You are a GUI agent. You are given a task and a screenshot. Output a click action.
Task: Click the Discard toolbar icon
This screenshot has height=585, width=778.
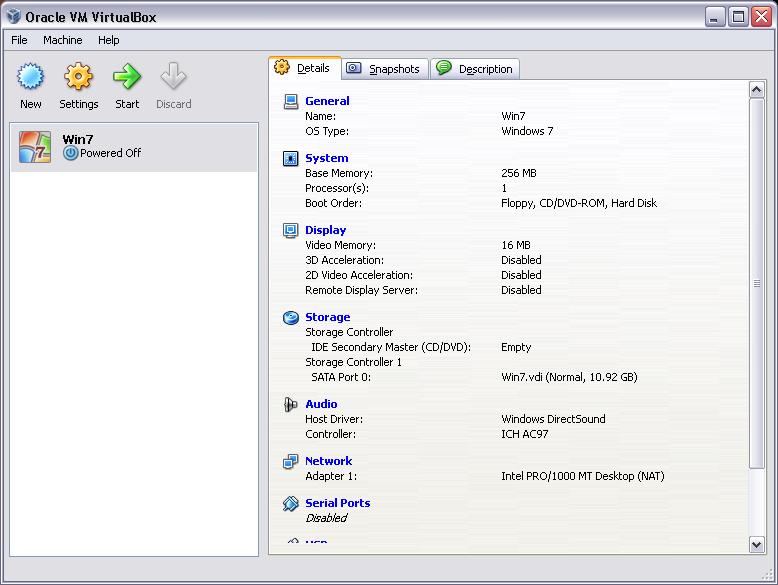click(173, 76)
